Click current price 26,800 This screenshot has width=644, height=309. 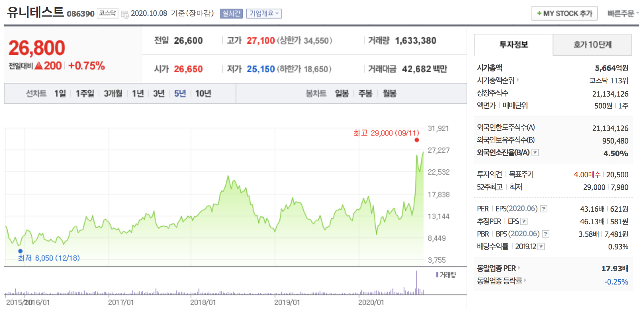pos(37,48)
